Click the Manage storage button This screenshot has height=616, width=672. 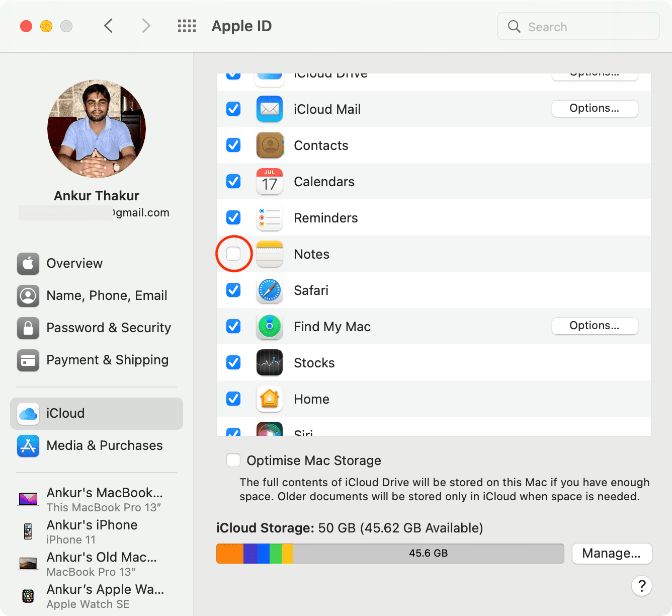pyautogui.click(x=612, y=553)
